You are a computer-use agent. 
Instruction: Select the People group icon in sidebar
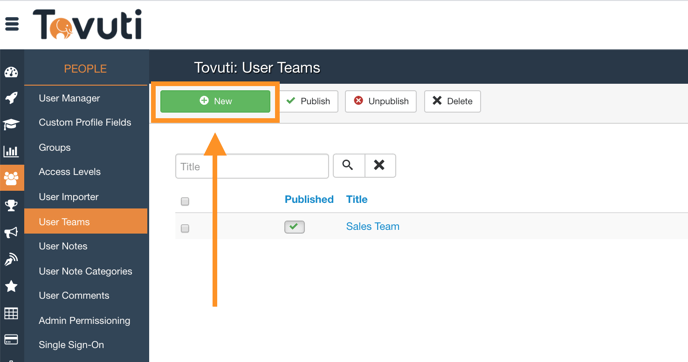(12, 178)
